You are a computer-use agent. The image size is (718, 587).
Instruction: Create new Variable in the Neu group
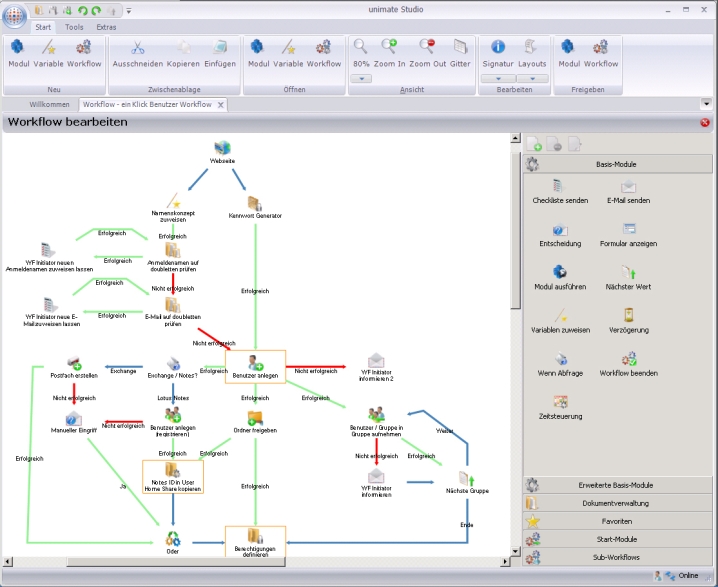point(48,52)
